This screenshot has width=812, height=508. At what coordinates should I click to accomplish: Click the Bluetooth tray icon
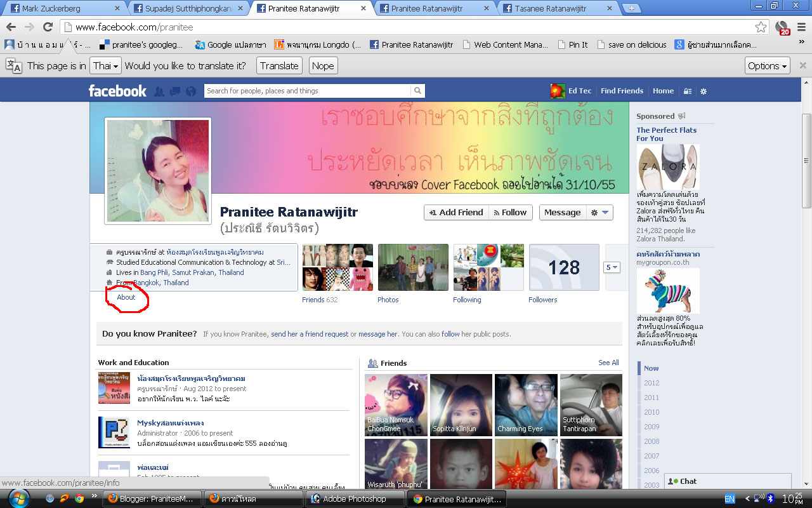(x=771, y=498)
